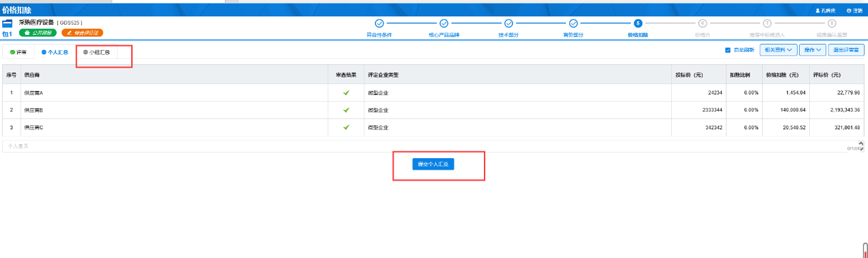The image size is (868, 258).
Task: Switch to the 个人汇总 tab
Action: (55, 52)
